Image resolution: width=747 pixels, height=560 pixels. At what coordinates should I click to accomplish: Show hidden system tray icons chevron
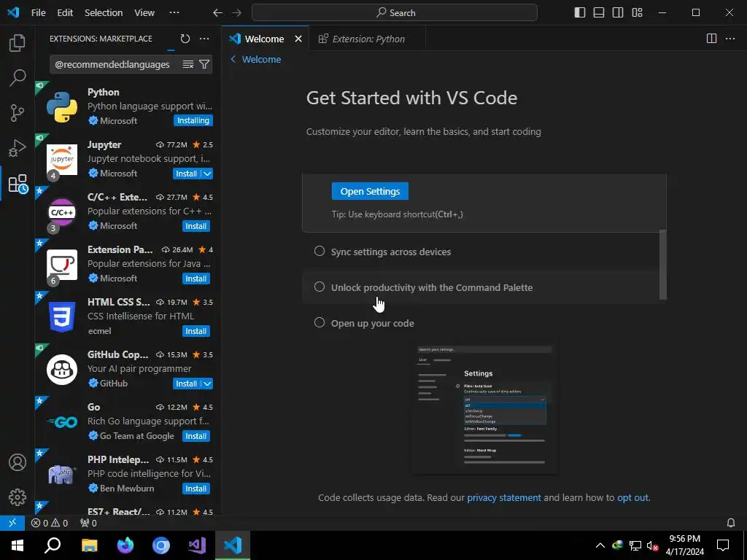point(600,545)
